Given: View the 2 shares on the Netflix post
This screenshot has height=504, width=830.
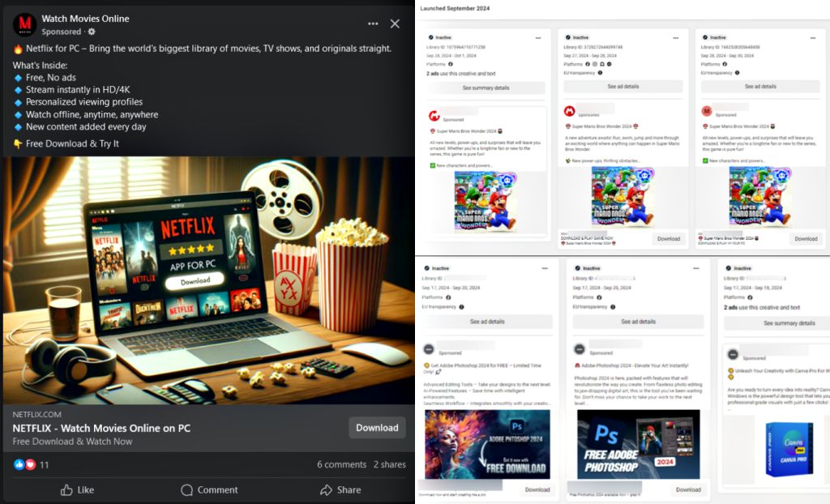Looking at the screenshot, I should (390, 464).
